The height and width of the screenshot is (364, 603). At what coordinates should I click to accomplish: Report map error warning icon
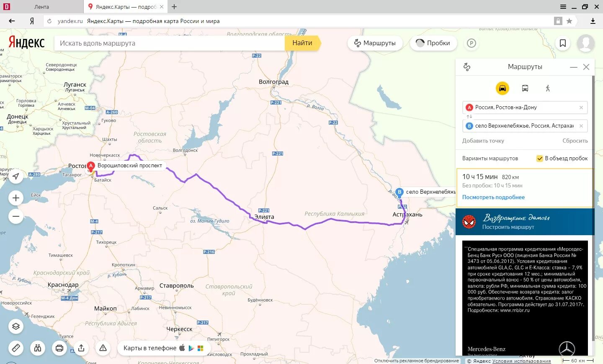tap(103, 348)
